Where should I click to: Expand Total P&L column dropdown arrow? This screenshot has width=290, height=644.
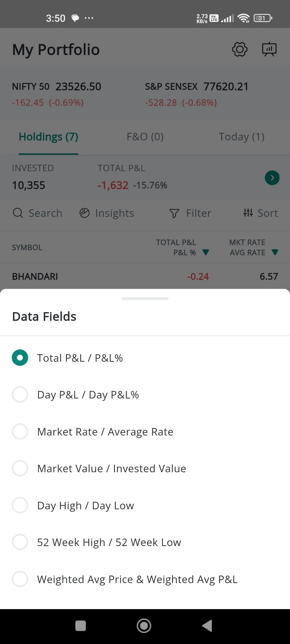click(x=206, y=252)
